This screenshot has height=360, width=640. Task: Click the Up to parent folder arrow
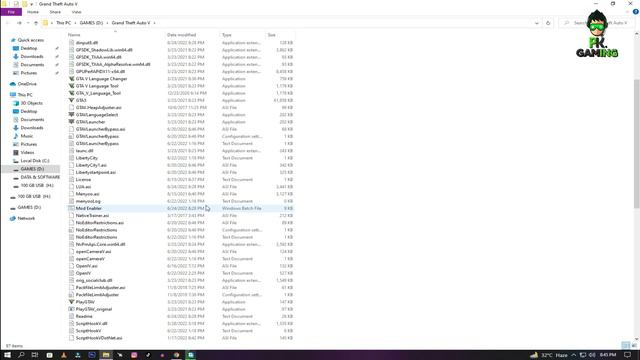coord(36,23)
